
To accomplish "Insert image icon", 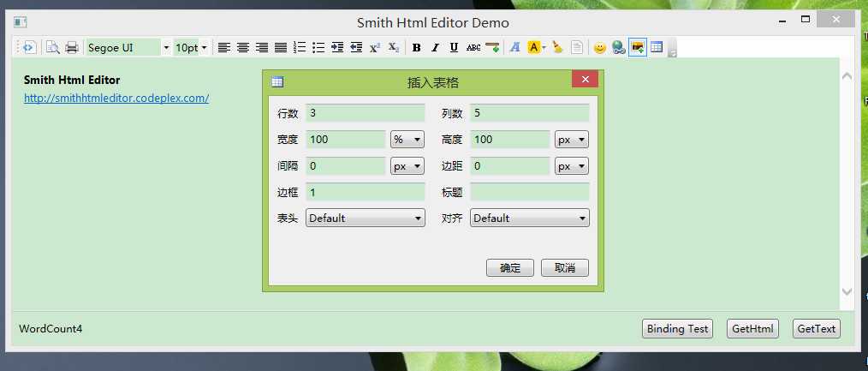I will tap(638, 48).
